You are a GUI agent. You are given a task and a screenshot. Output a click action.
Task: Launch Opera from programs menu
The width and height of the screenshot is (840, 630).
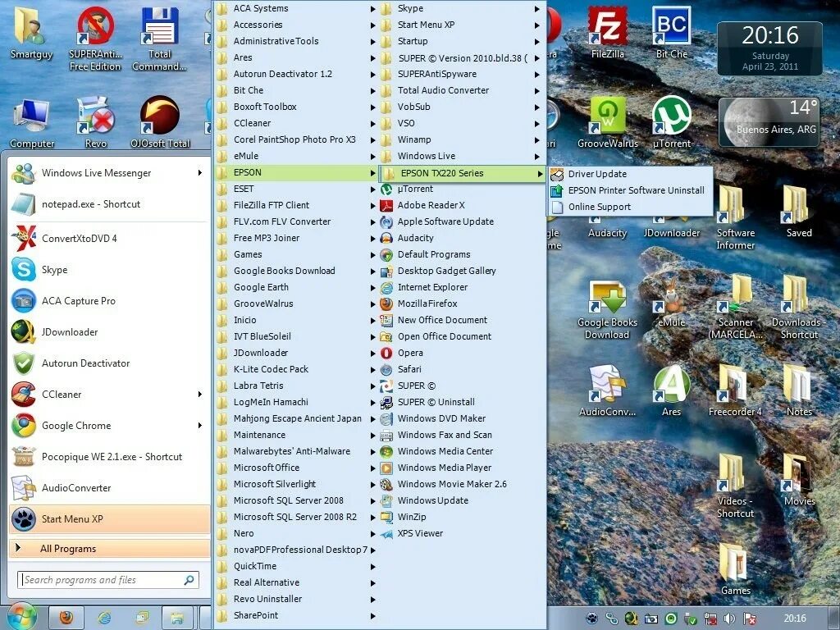461,353
